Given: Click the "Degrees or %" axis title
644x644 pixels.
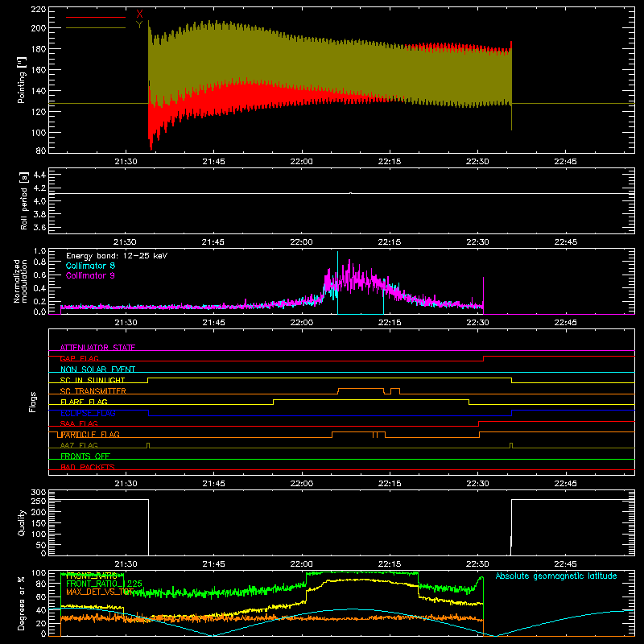Looking at the screenshot, I should (x=22, y=604).
